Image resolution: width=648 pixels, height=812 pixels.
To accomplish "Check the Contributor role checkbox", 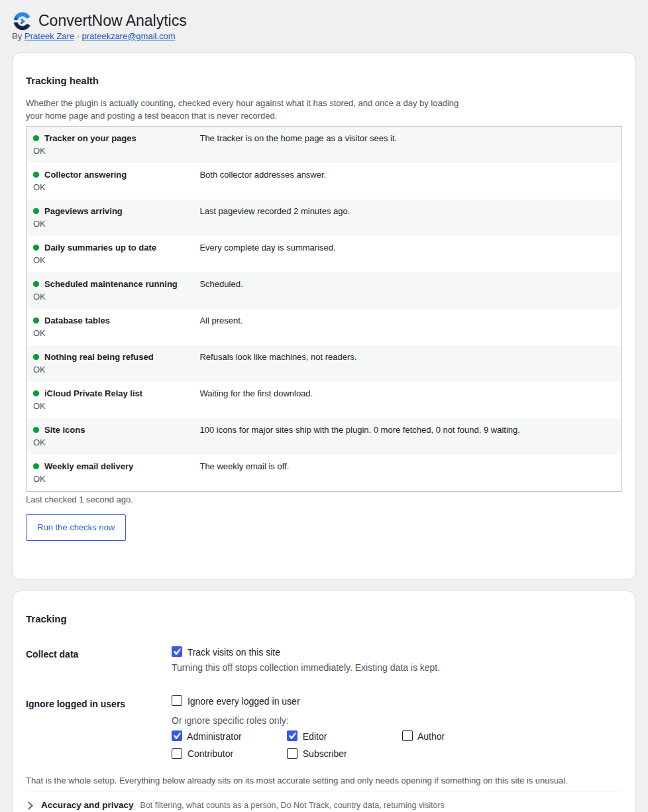I will 177,753.
